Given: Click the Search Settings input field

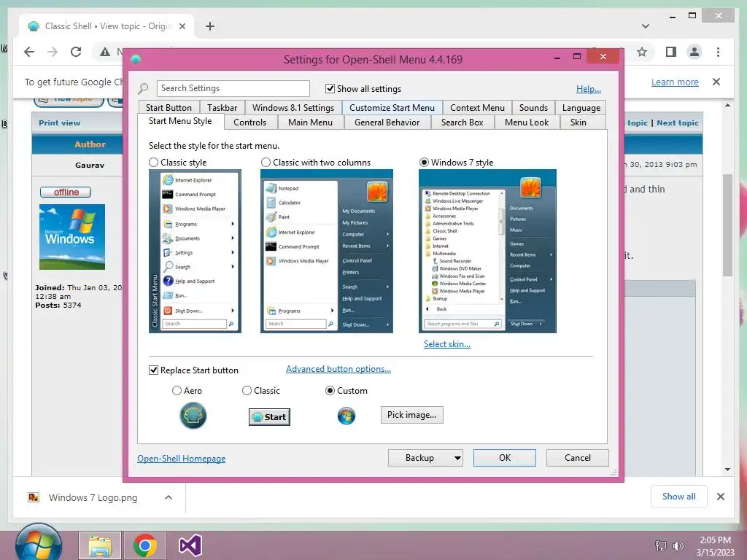Looking at the screenshot, I should click(x=233, y=88).
